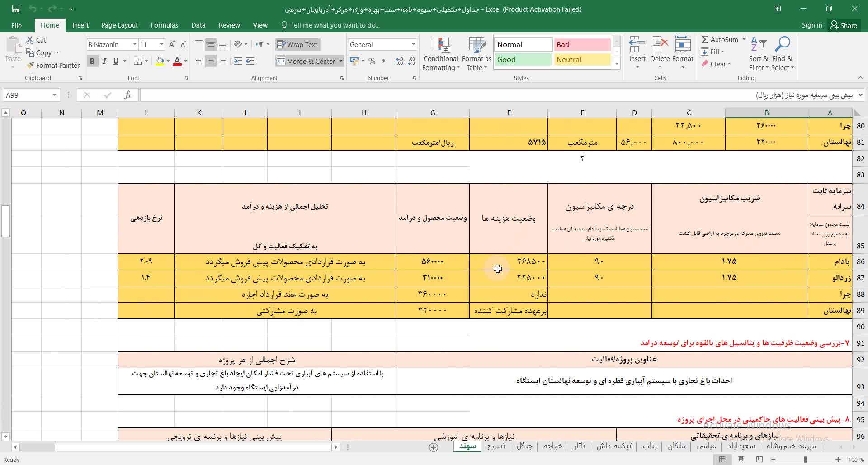The width and height of the screenshot is (868, 465).
Task: Open the Formulas ribbon tab
Action: click(164, 25)
